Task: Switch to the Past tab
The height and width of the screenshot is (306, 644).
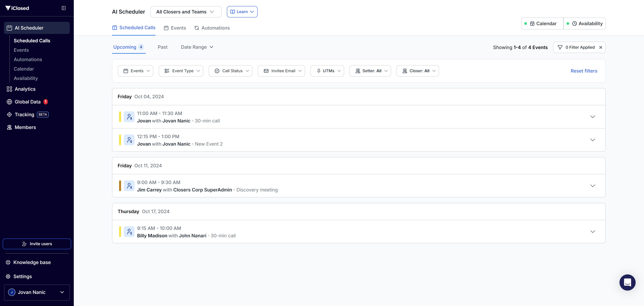Action: pyautogui.click(x=163, y=47)
